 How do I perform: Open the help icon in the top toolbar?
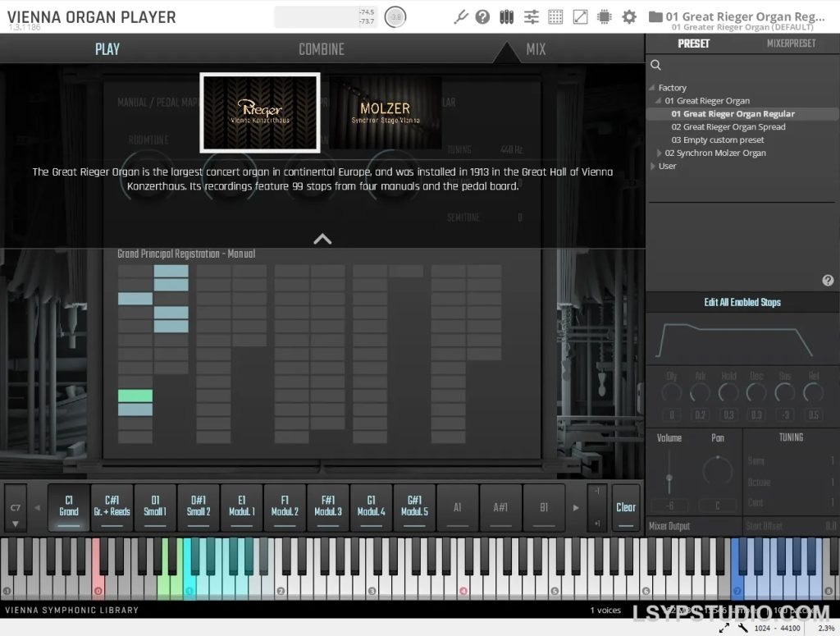pyautogui.click(x=482, y=16)
